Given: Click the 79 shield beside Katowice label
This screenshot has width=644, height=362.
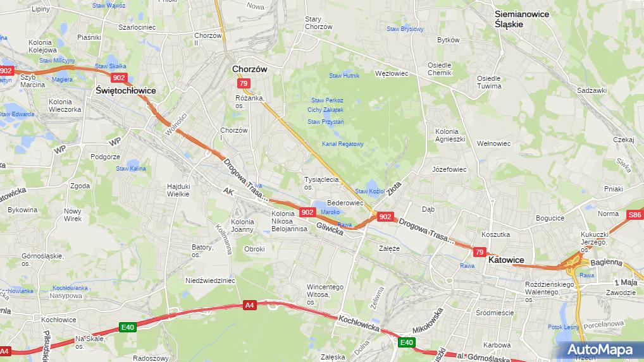Looking at the screenshot, I should tap(480, 252).
